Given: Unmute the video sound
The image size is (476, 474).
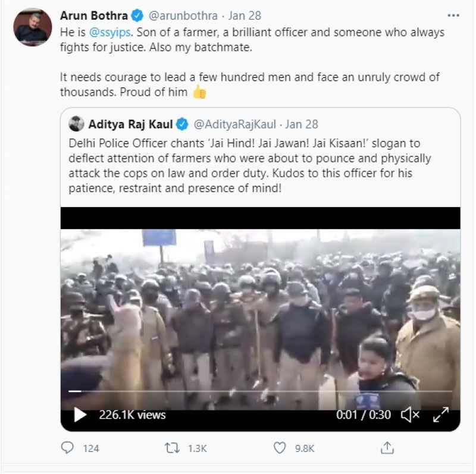Looking at the screenshot, I should pos(410,415).
